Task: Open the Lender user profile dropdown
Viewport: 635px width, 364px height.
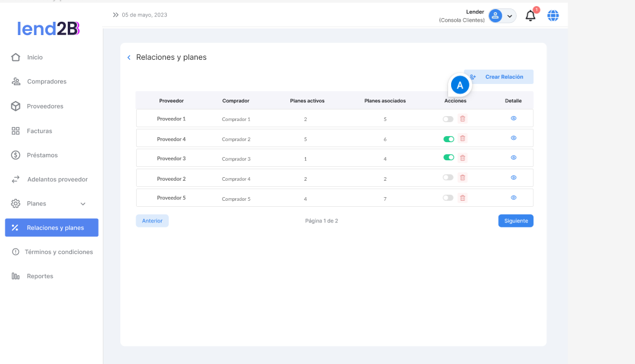Action: 502,16
